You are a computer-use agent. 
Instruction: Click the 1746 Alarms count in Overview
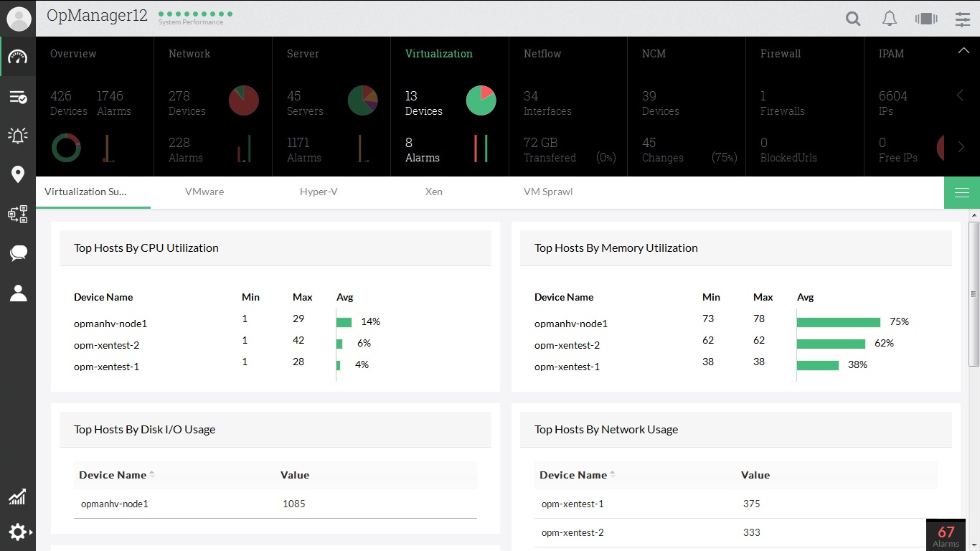[114, 103]
